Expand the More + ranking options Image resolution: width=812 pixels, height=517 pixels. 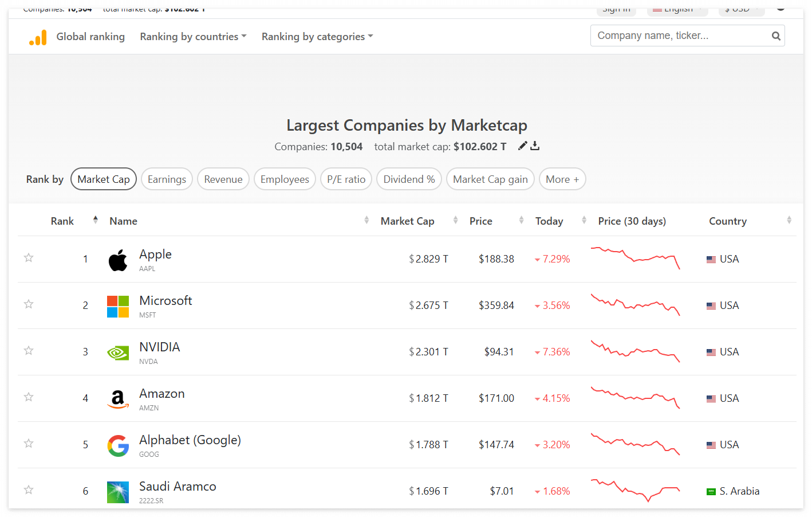562,179
